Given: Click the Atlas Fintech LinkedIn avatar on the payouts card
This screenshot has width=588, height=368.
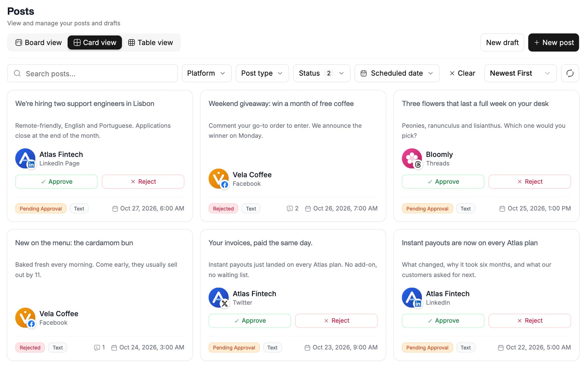Looking at the screenshot, I should (412, 298).
